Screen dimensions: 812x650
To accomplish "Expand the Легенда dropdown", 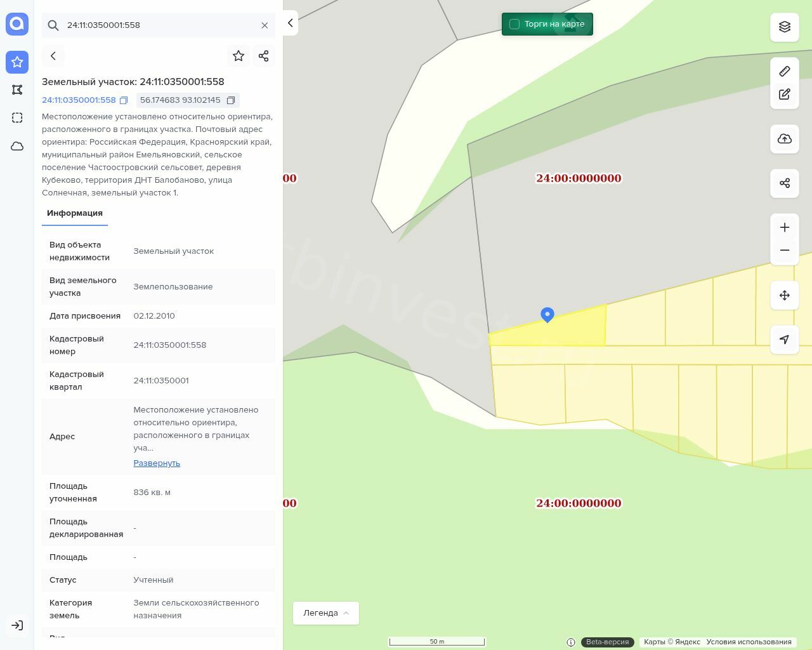I will pyautogui.click(x=326, y=613).
